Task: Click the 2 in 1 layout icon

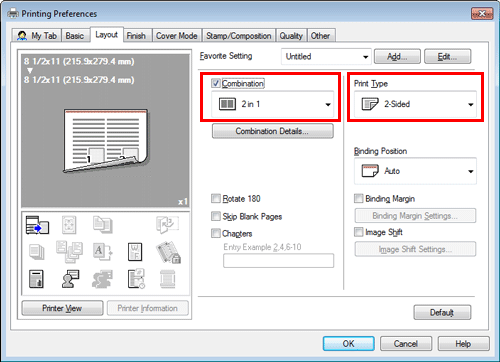Action: pos(227,104)
